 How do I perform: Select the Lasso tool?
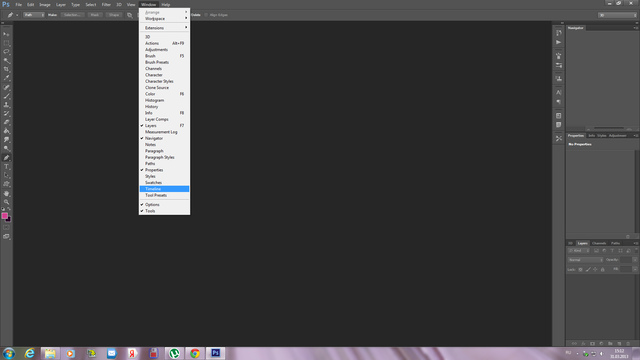pyautogui.click(x=6, y=52)
